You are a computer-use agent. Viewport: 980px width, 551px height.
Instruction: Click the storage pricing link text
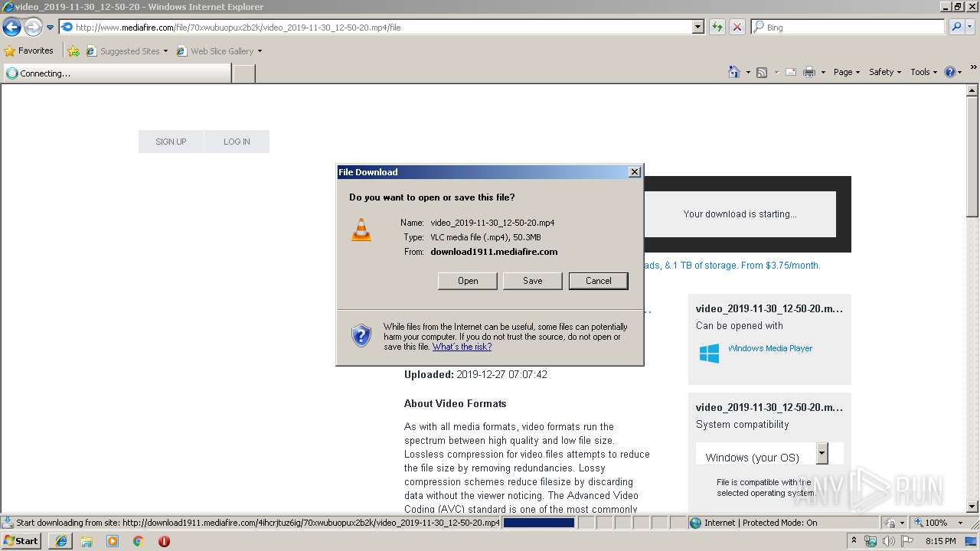pyautogui.click(x=733, y=266)
